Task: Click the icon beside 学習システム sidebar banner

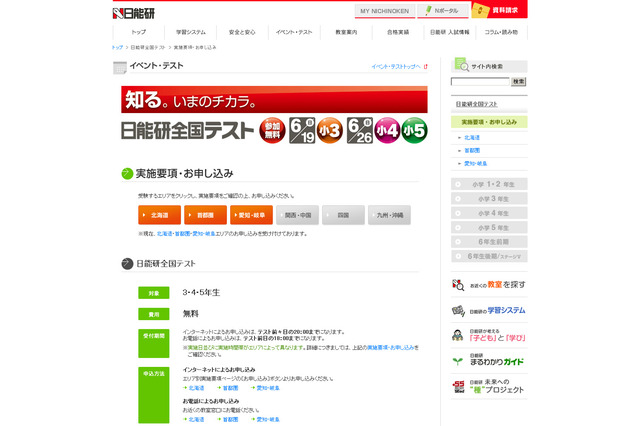Action: [x=458, y=311]
